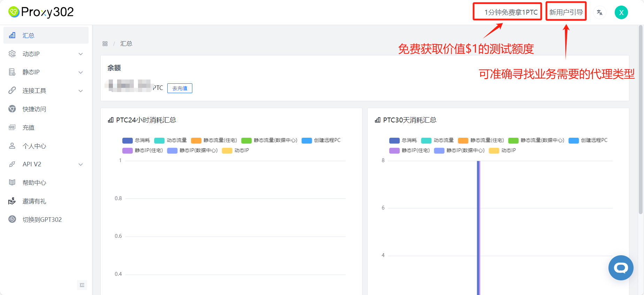Toggle 创建远程PC legend in 24小时 chart
Screen dimensions: 644x295
pyautogui.click(x=321, y=140)
